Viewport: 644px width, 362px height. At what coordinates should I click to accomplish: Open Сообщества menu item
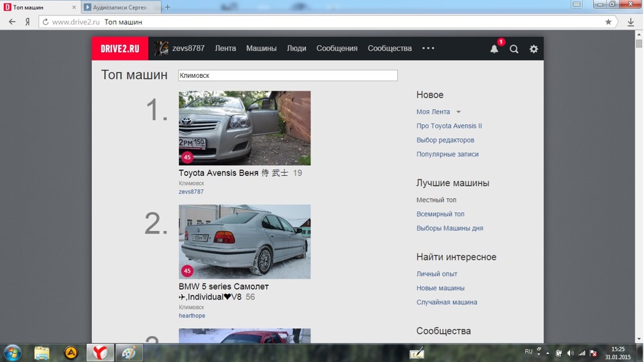click(390, 48)
